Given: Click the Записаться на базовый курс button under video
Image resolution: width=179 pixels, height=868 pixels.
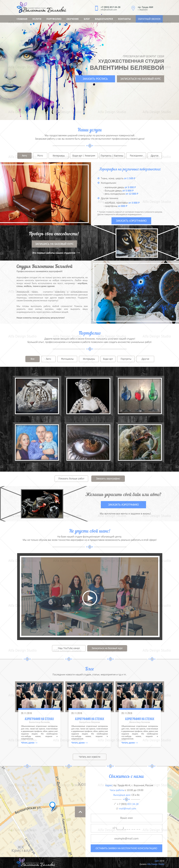Looking at the screenshot, I should (x=107, y=648).
